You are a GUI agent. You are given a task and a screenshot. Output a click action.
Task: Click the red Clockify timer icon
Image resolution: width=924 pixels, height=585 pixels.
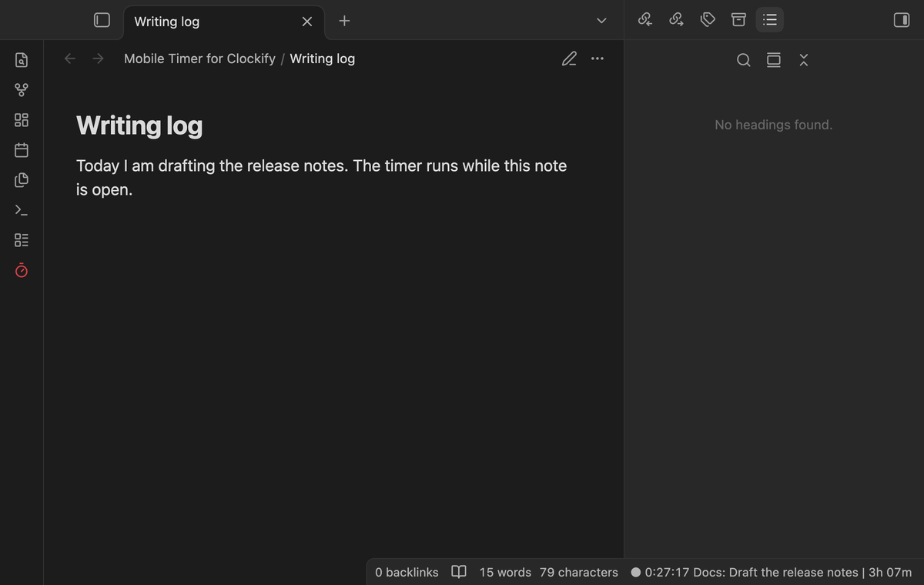pos(22,271)
